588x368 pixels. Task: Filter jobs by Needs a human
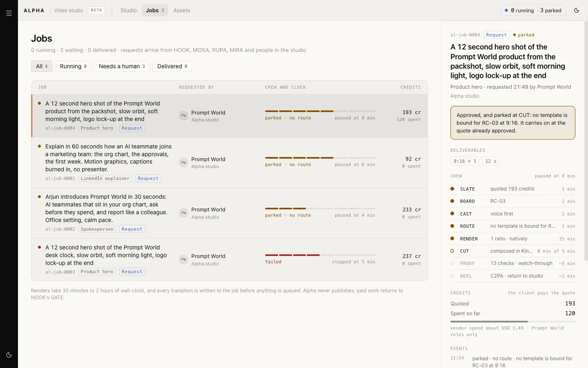122,66
